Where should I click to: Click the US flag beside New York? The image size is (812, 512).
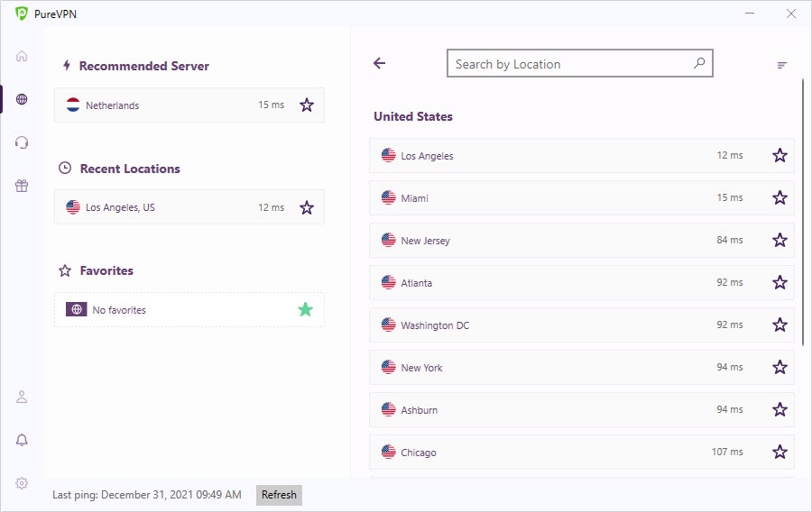388,367
